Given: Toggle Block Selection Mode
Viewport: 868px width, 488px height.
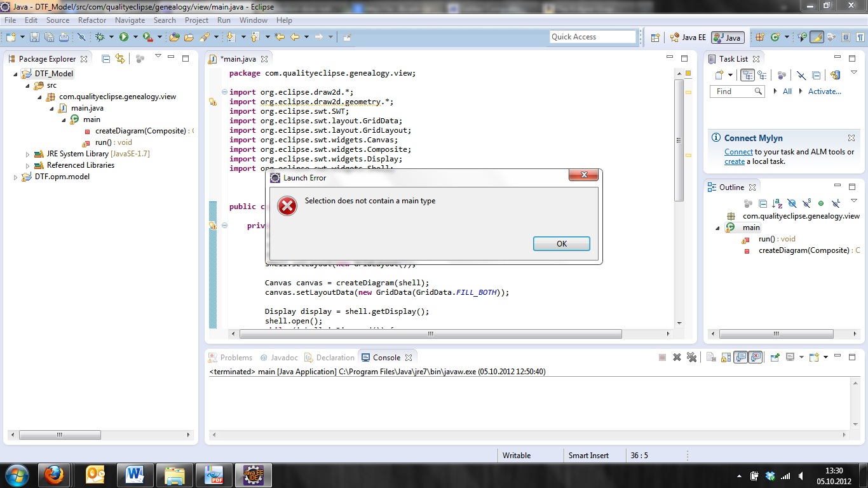Looking at the screenshot, I should pyautogui.click(x=846, y=37).
